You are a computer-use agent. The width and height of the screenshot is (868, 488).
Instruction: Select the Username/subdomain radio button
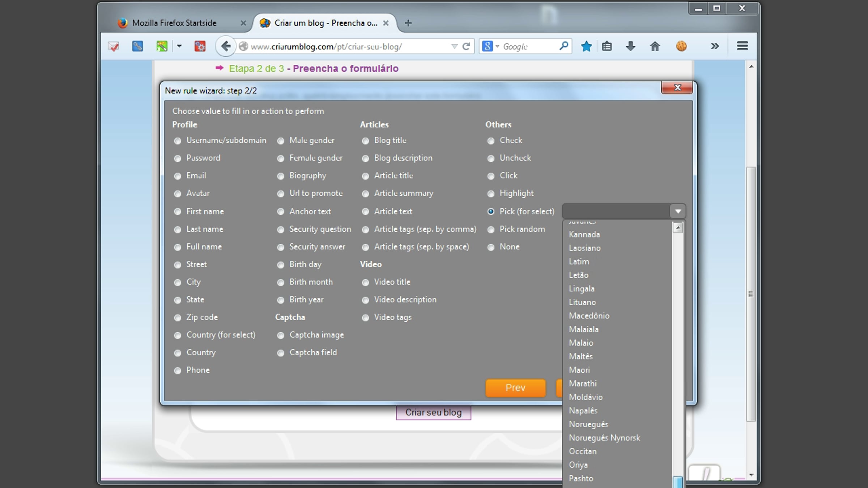[x=178, y=141]
